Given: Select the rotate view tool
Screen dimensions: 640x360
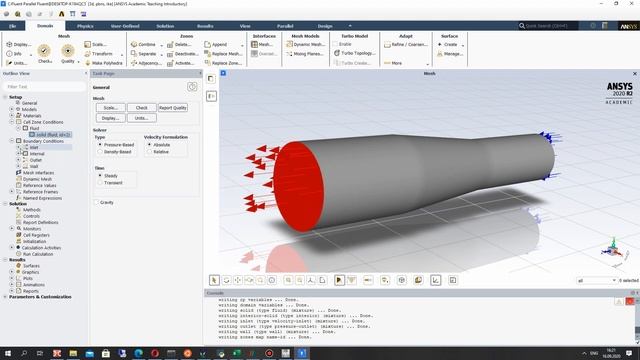Looking at the screenshot, I should [x=226, y=280].
